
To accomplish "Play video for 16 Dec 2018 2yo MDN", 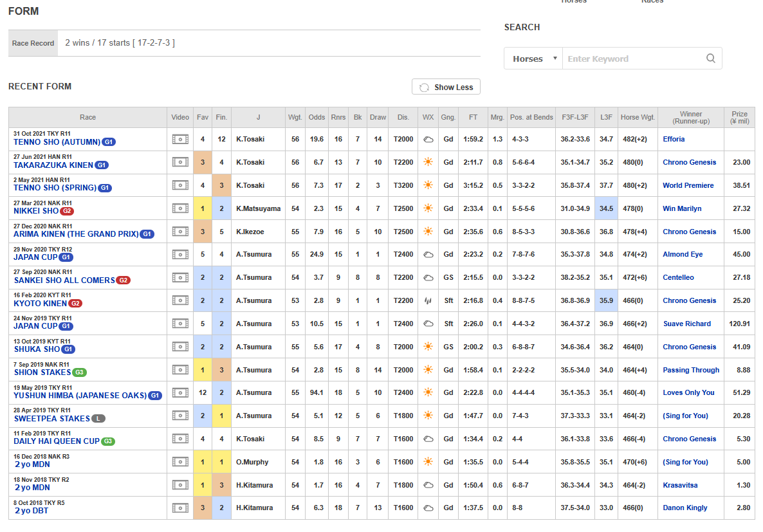I will 180,462.
